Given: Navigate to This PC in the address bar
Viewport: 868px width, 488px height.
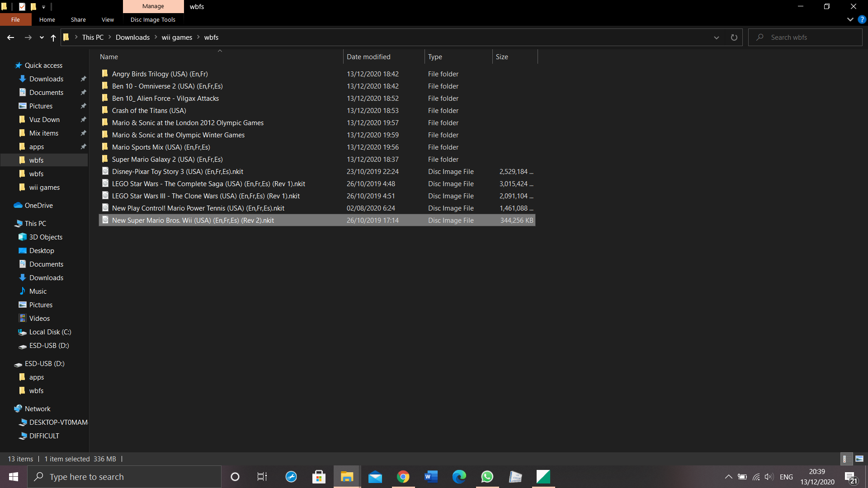Looking at the screenshot, I should 93,38.
